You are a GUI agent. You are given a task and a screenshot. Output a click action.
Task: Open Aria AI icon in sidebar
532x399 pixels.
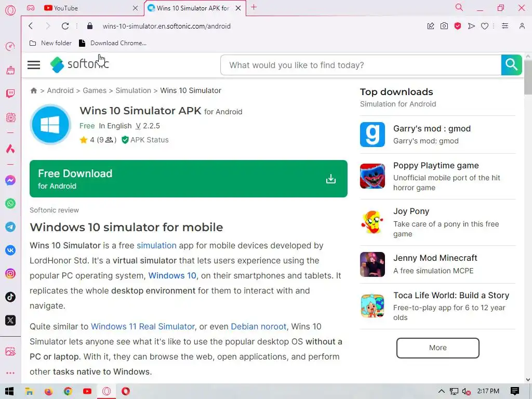[10, 149]
